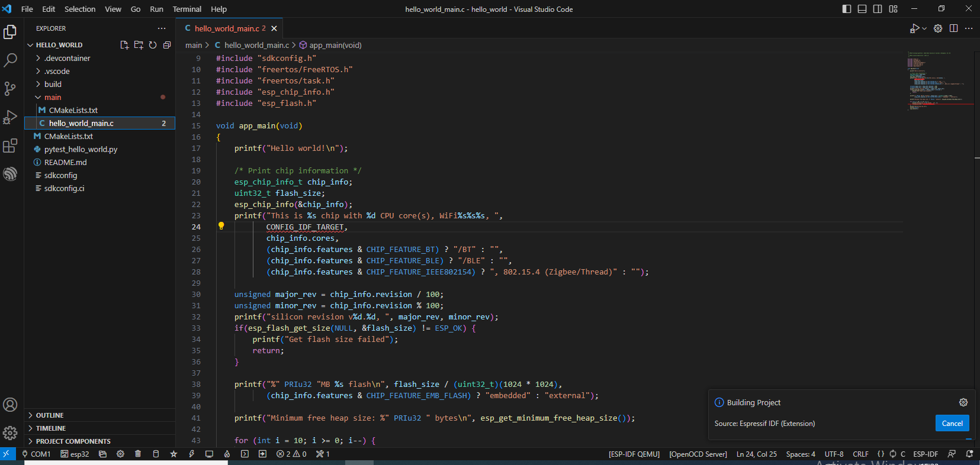Click the Flash Device lightning icon
This screenshot has width=980, height=465.
pos(191,454)
